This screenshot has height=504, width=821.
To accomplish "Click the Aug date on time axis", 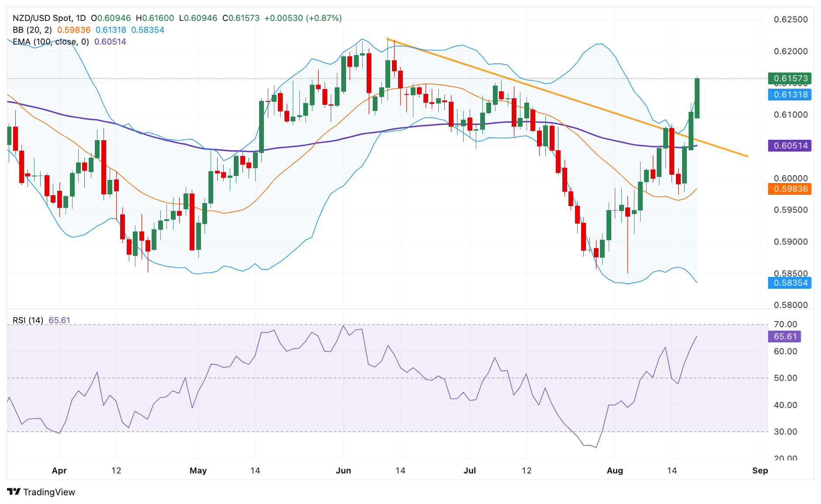I will (615, 470).
